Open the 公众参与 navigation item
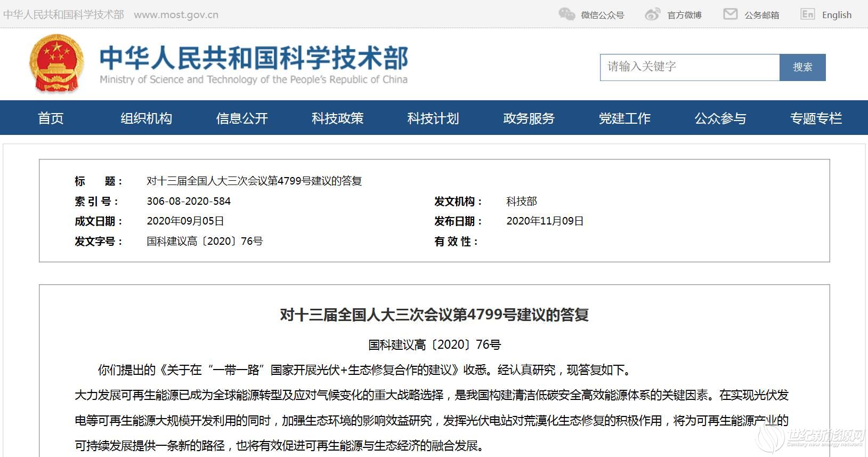Viewport: 868px width, 457px height. coord(720,118)
